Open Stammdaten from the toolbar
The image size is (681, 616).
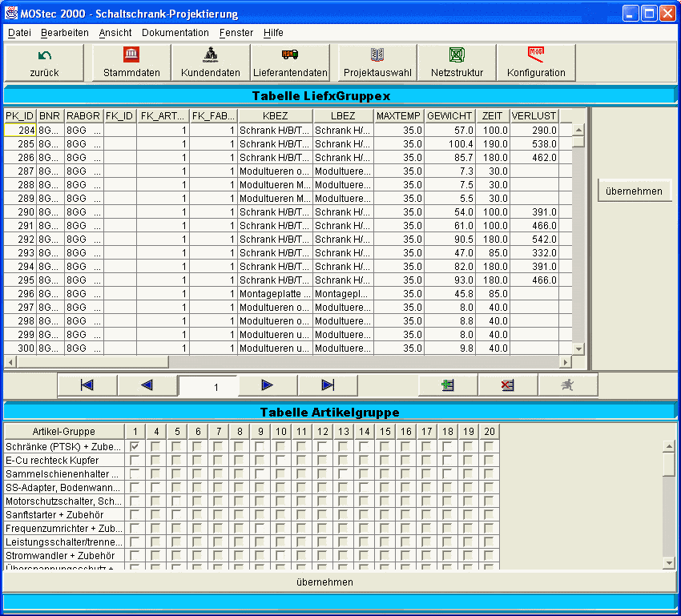pos(131,63)
